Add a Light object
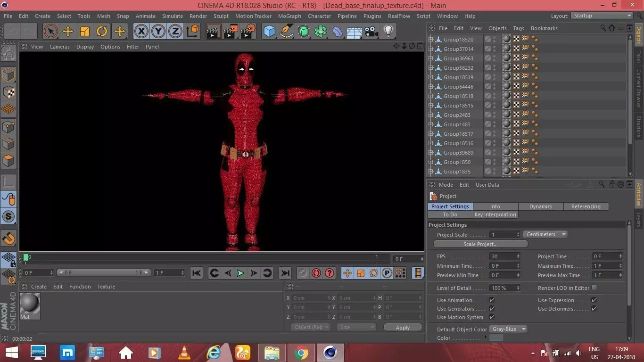The image size is (644, 362). (x=388, y=32)
